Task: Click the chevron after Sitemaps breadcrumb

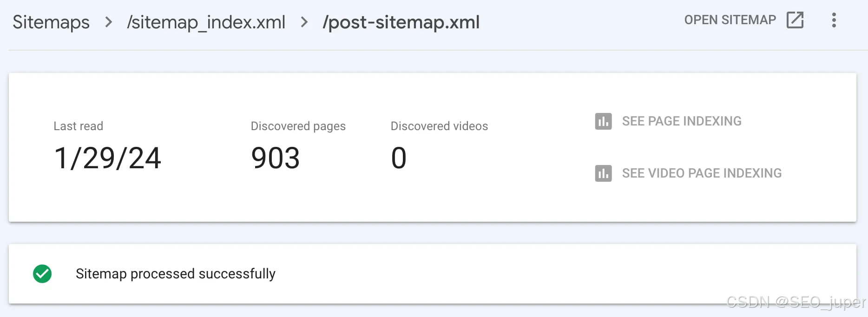Action: pyautogui.click(x=108, y=22)
